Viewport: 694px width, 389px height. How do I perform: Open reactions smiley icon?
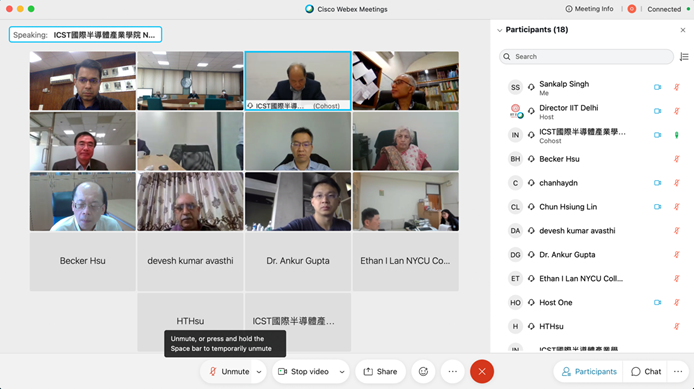pyautogui.click(x=424, y=372)
